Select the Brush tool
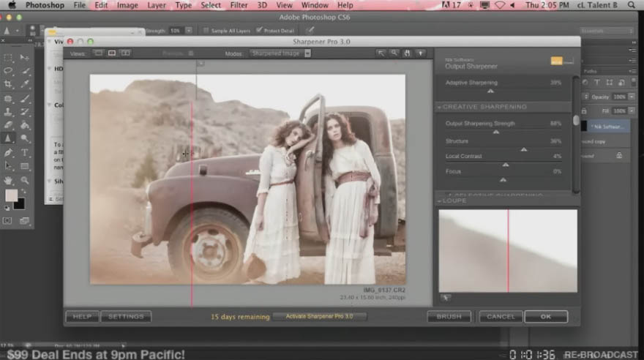 click(25, 99)
